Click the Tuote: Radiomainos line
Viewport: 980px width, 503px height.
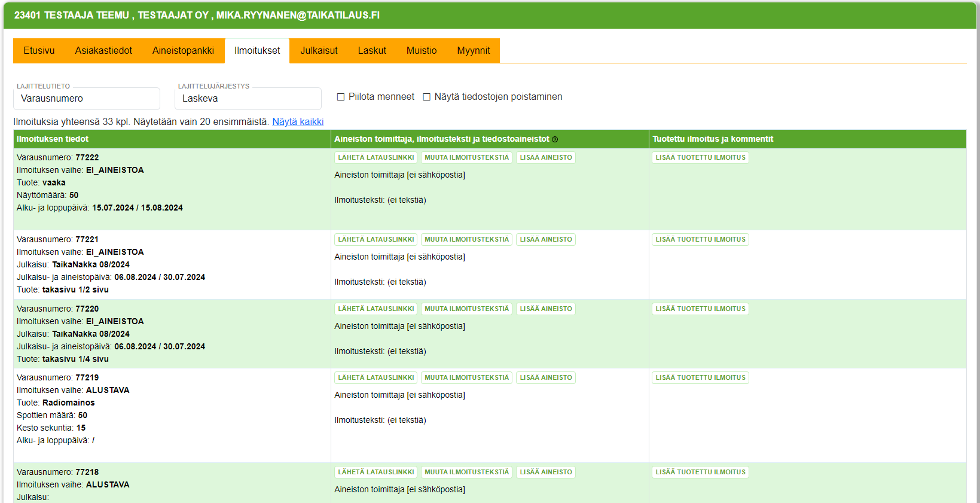(56, 403)
